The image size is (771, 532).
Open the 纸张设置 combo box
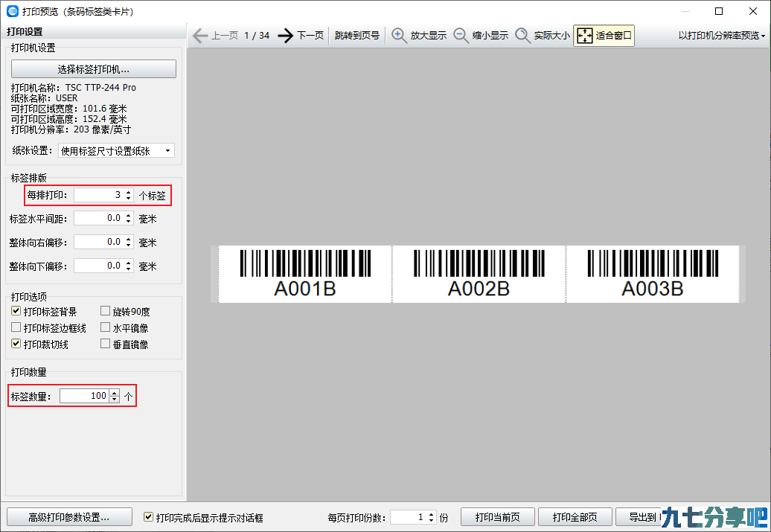(x=116, y=150)
